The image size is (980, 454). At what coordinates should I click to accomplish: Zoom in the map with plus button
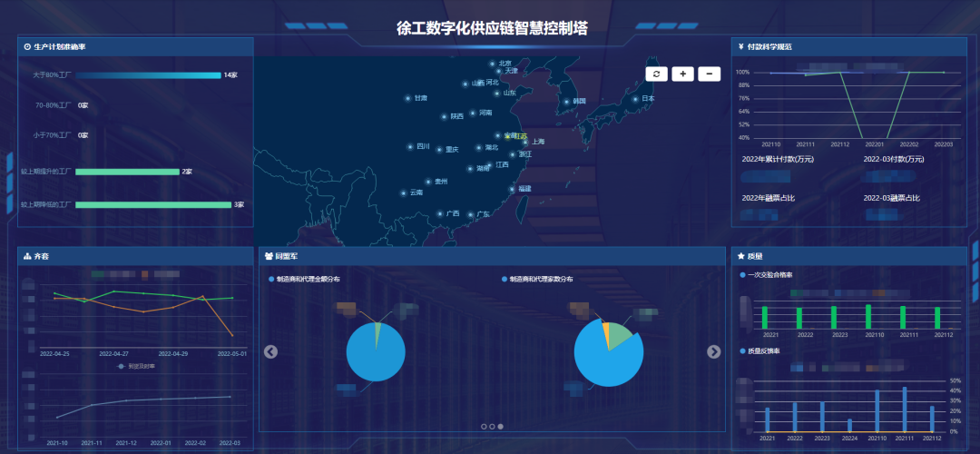pyautogui.click(x=682, y=74)
